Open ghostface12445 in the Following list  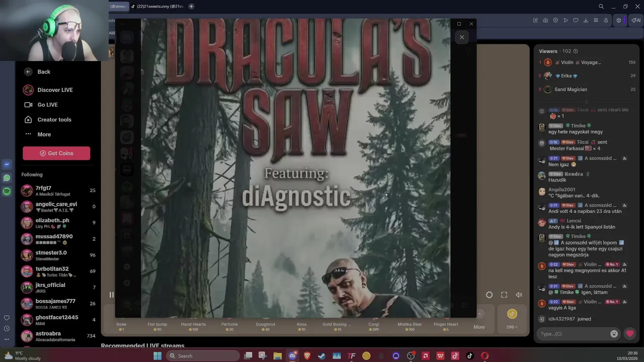point(58,319)
